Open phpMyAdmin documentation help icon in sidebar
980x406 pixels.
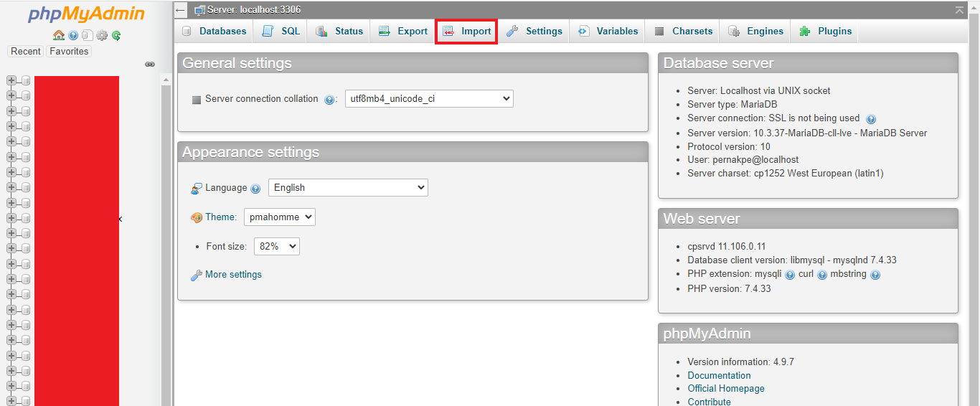click(73, 35)
